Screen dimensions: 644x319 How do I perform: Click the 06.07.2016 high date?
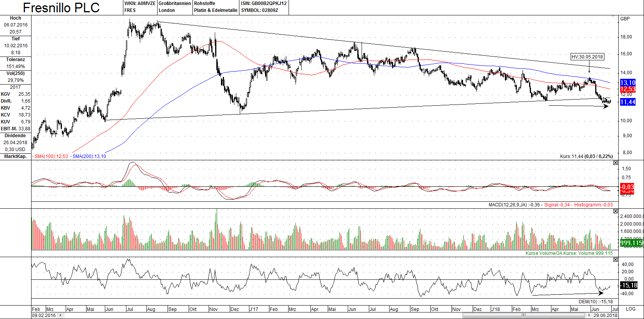pyautogui.click(x=16, y=25)
